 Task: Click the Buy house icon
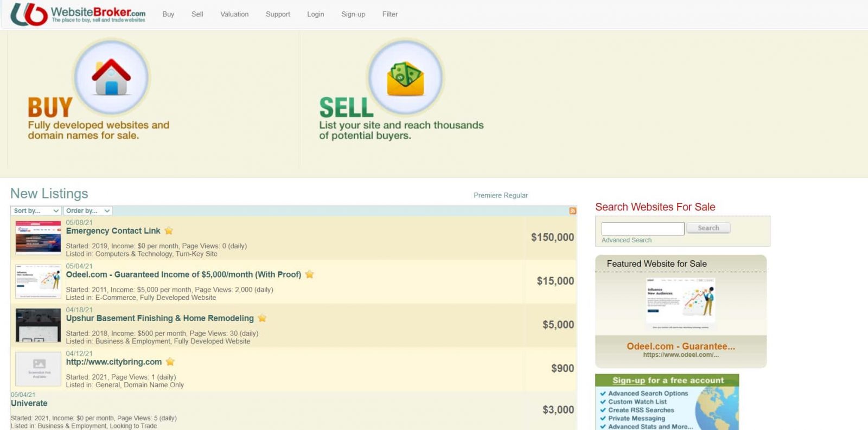point(111,77)
